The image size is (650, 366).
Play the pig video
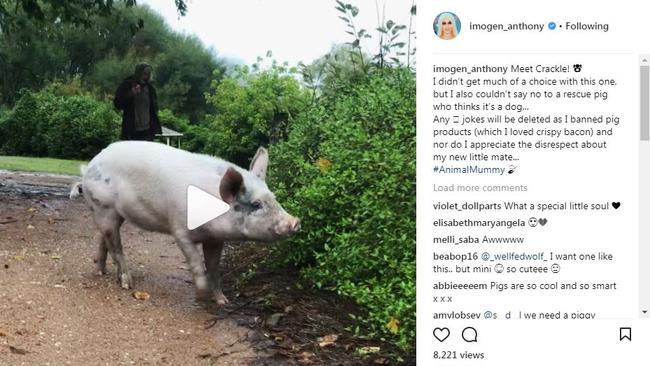[207, 207]
